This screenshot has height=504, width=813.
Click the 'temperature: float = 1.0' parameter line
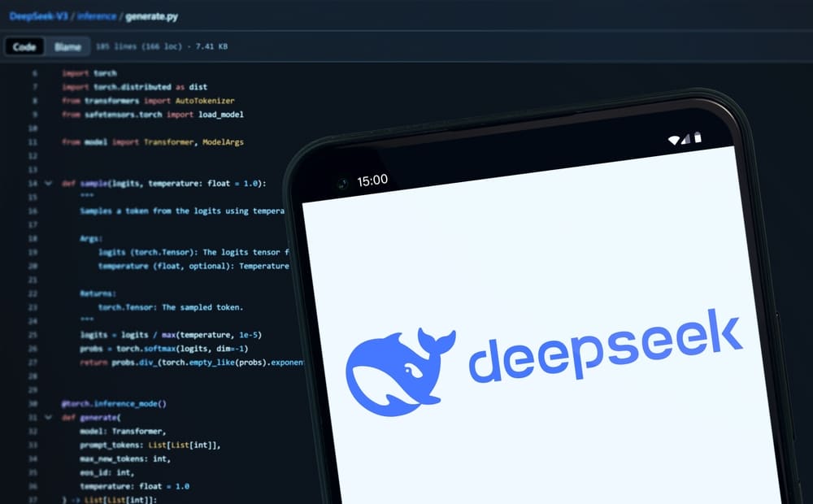[x=134, y=486]
